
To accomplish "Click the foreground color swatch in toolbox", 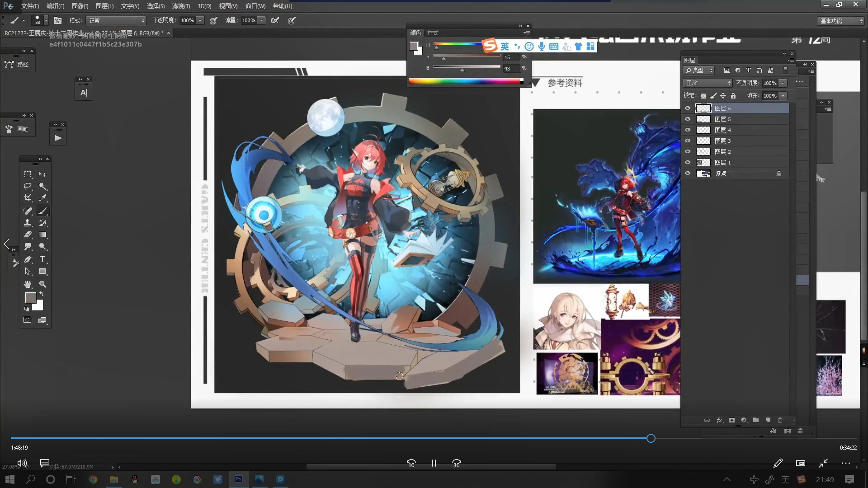I will pyautogui.click(x=30, y=298).
